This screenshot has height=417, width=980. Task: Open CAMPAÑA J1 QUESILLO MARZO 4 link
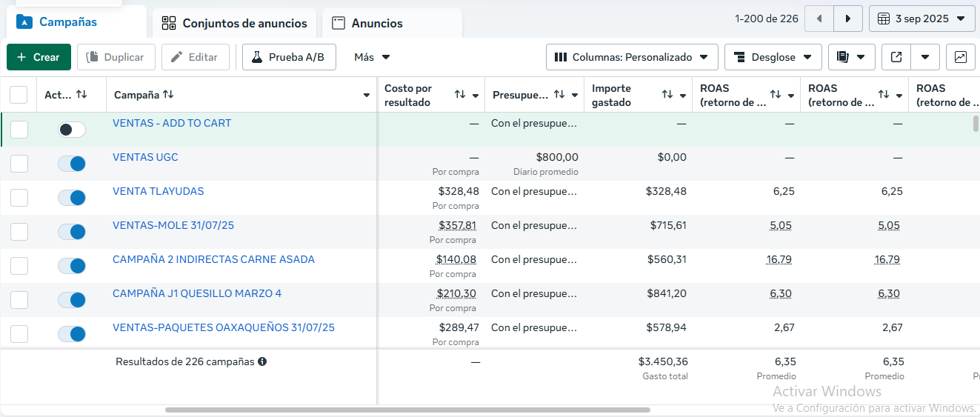click(197, 293)
